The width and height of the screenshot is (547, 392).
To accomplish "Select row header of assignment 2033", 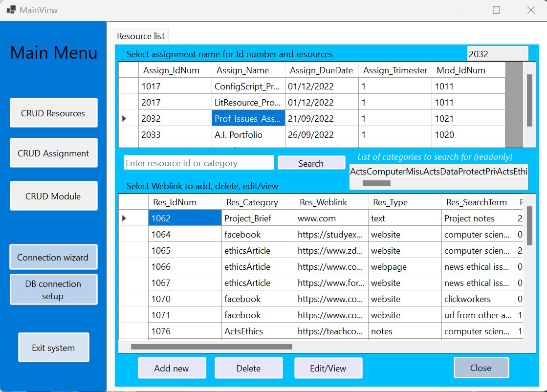I will click(128, 135).
